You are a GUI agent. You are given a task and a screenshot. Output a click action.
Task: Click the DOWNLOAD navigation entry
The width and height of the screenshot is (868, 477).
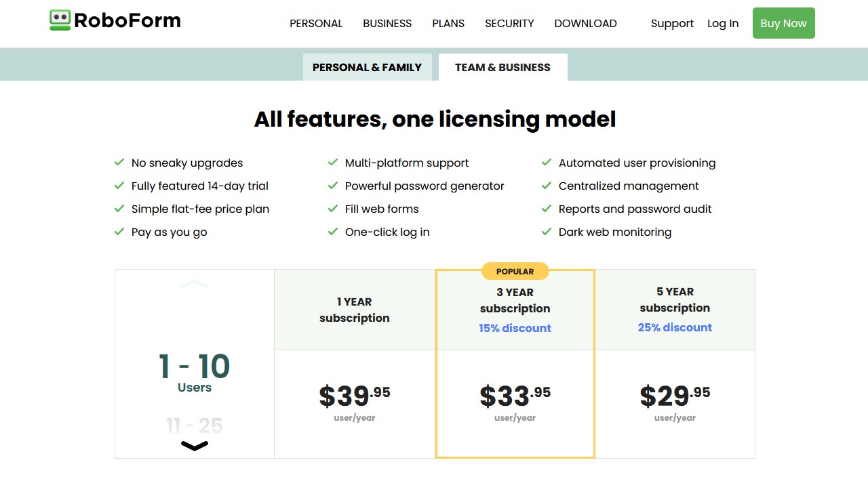pos(585,23)
